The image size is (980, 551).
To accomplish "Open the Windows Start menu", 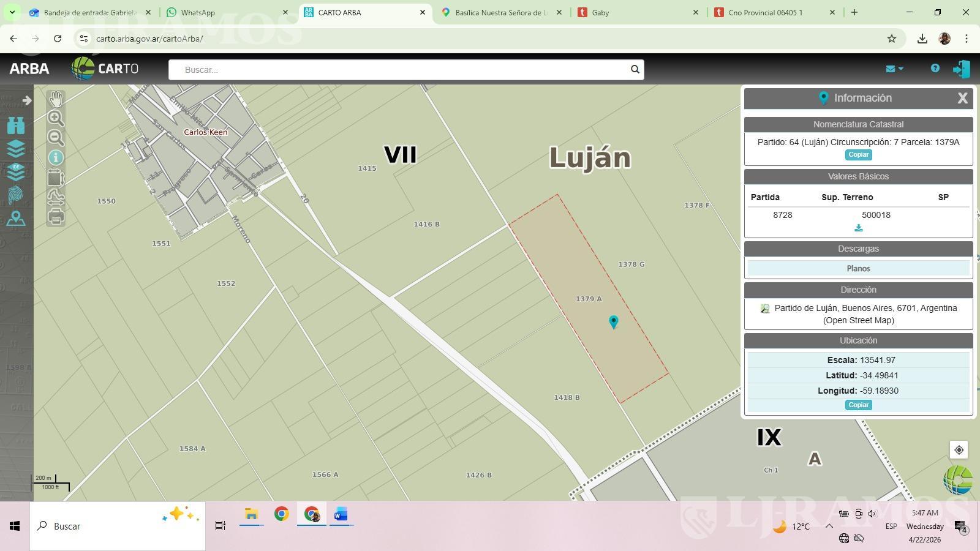I will click(15, 526).
